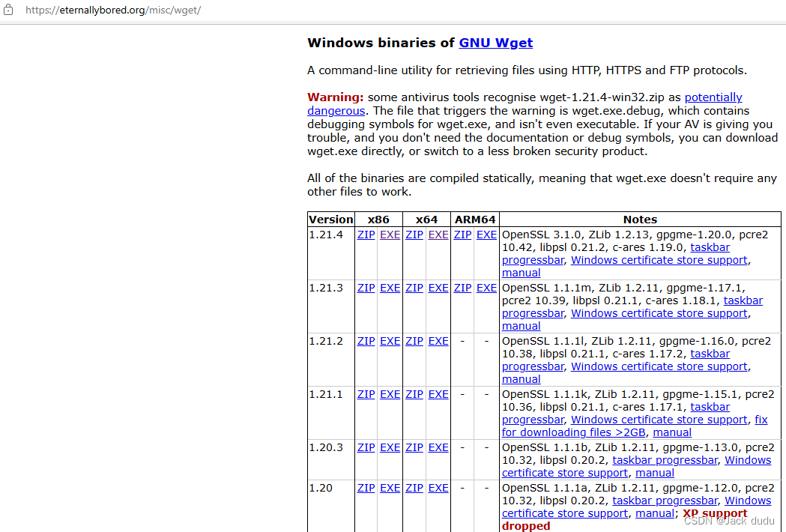Screen dimensions: 786x532
Task: Open Windows certificate store support for 1.21.1
Action: pos(659,420)
